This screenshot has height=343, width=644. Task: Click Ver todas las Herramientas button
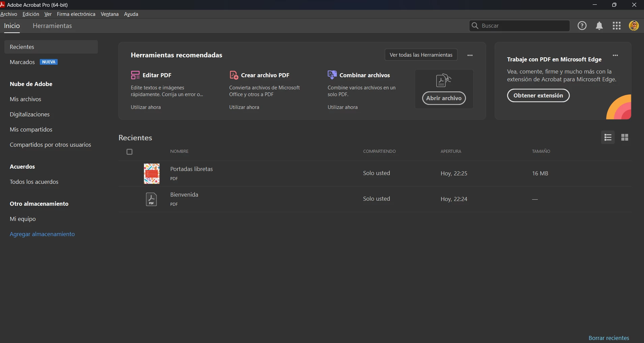click(421, 55)
